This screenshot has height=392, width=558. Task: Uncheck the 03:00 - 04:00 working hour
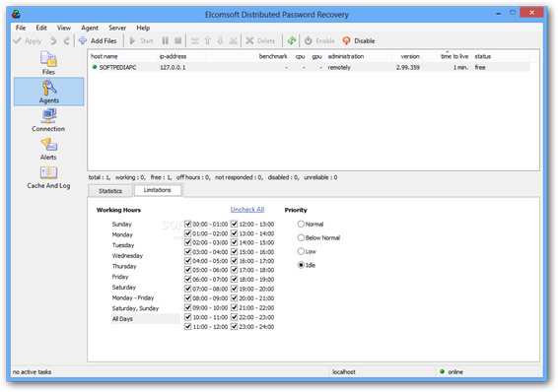[188, 251]
